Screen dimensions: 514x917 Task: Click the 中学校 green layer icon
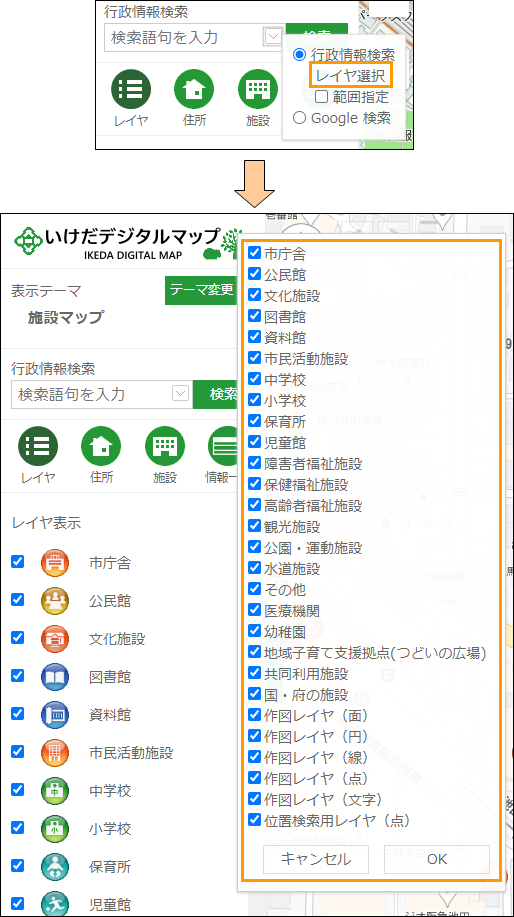[54, 791]
